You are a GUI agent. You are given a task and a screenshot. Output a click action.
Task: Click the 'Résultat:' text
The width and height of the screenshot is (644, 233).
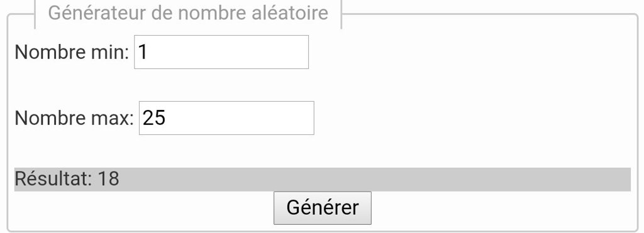pos(53,179)
